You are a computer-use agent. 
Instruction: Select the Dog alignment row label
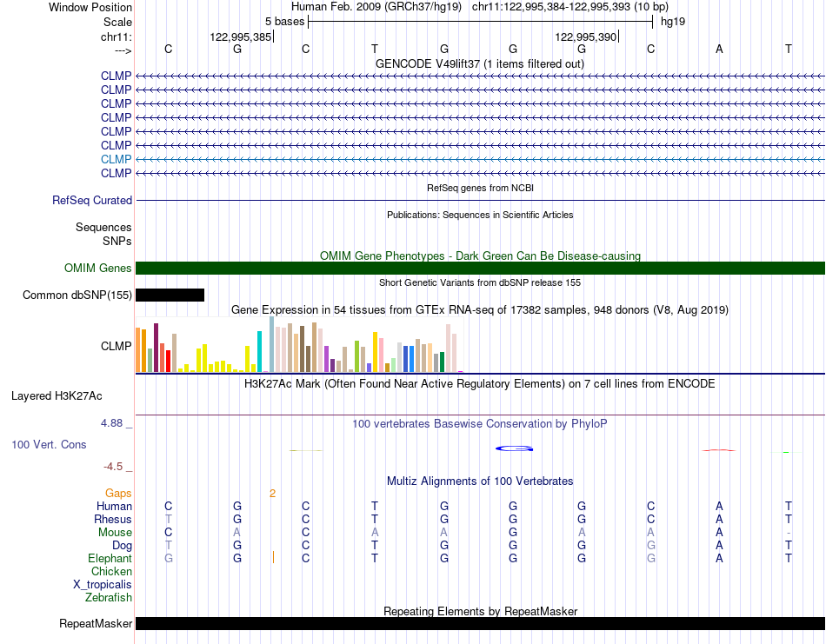[x=122, y=546]
